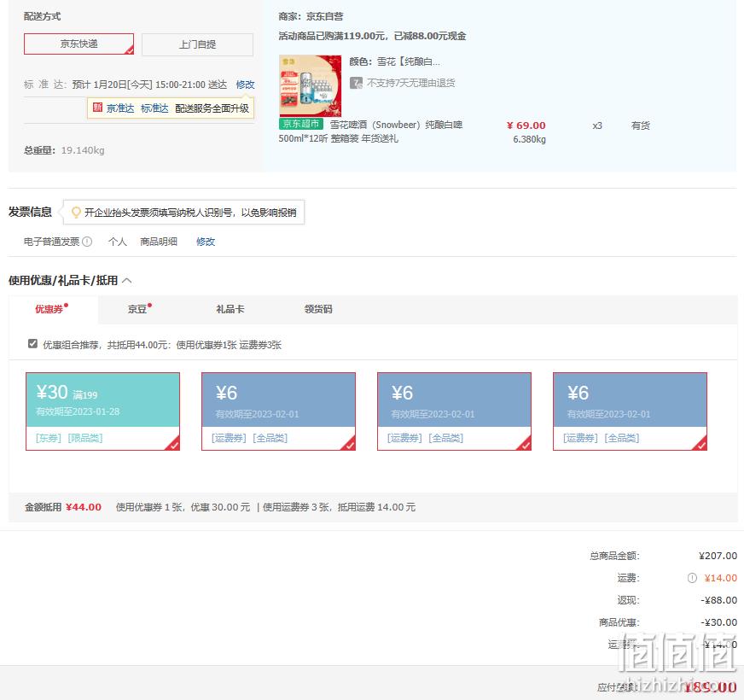The width and height of the screenshot is (744, 700).
Task: Open 雪花啤酒 product title link
Action: coord(370,131)
